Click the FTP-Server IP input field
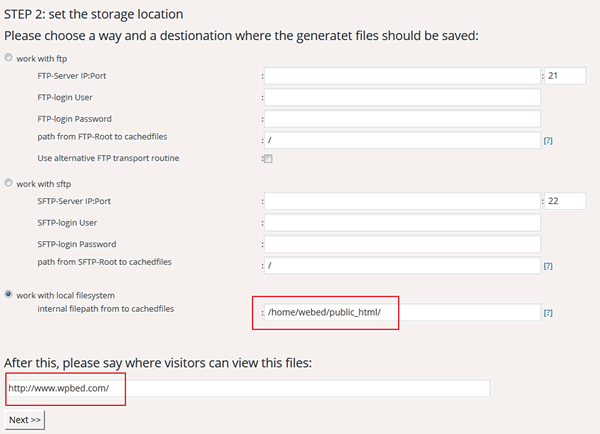Screen dimensions: 600x434 (403, 75)
